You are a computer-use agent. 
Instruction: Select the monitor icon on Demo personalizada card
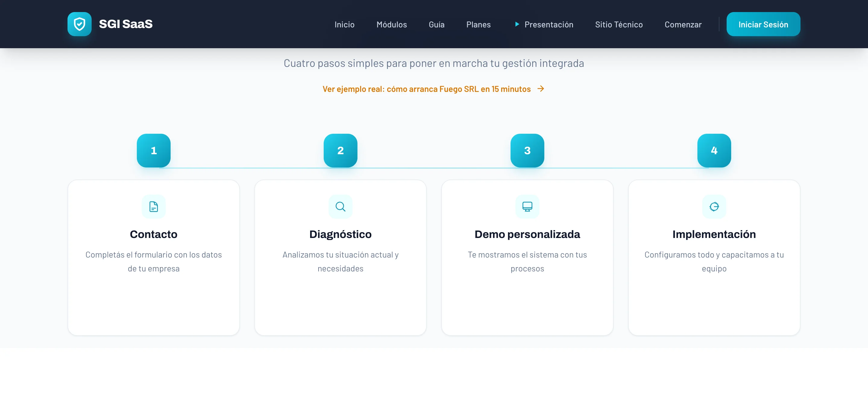(527, 206)
